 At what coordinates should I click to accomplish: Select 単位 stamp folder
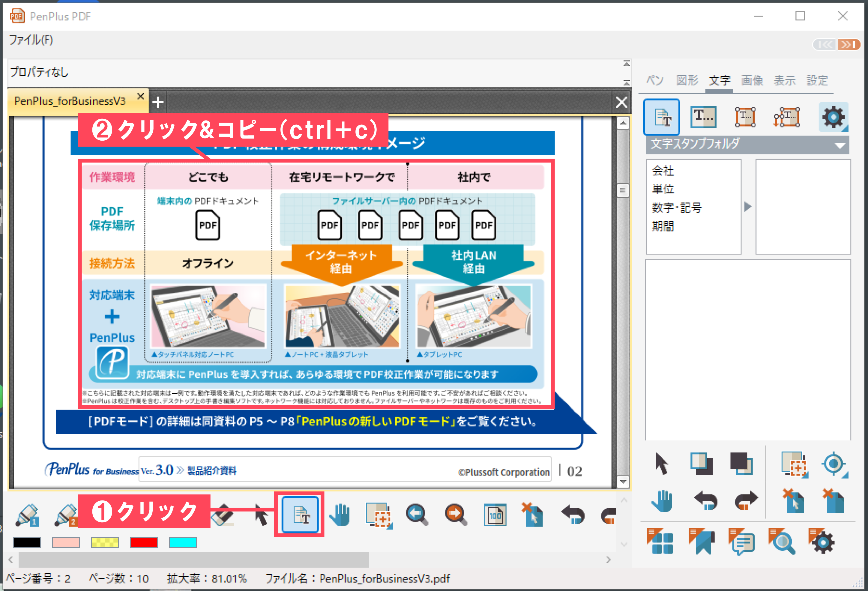pyautogui.click(x=663, y=189)
